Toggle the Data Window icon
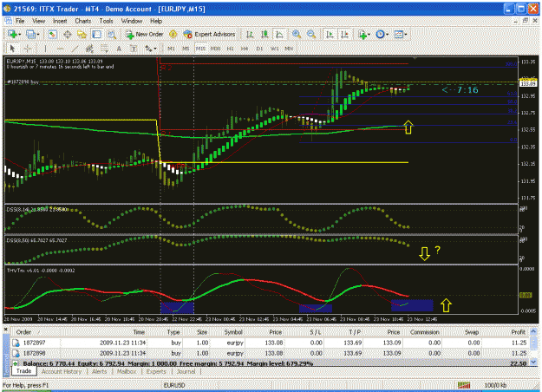 pyautogui.click(x=68, y=34)
